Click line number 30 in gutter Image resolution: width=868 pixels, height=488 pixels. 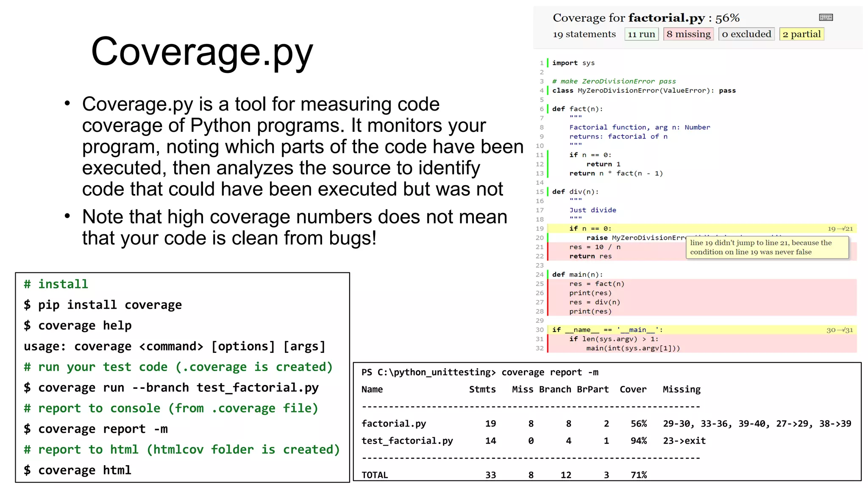pos(540,330)
